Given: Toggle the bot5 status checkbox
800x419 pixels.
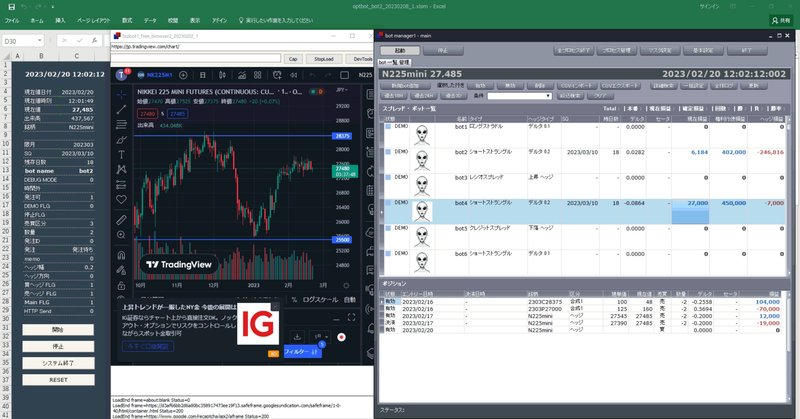Looking at the screenshot, I should (388, 228).
